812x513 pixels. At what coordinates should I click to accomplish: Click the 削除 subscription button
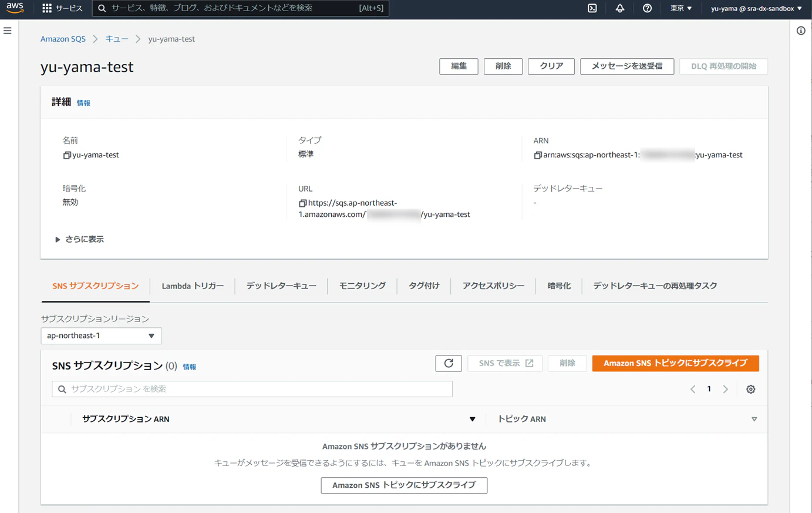click(x=567, y=363)
